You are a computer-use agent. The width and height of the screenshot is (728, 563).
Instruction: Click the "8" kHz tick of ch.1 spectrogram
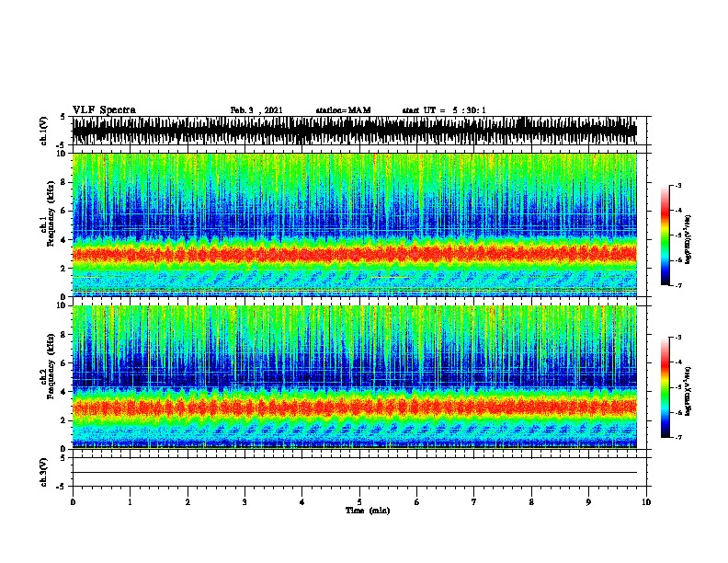pos(64,182)
